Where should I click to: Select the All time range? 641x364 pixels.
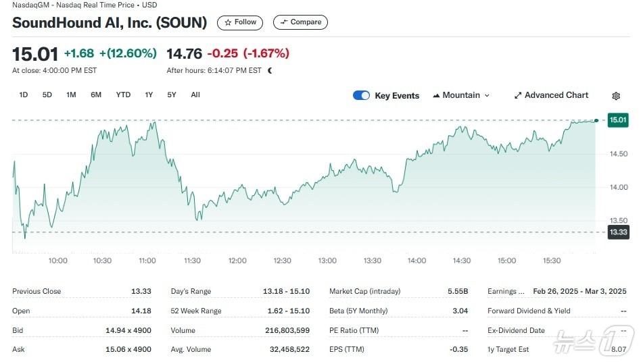(195, 95)
